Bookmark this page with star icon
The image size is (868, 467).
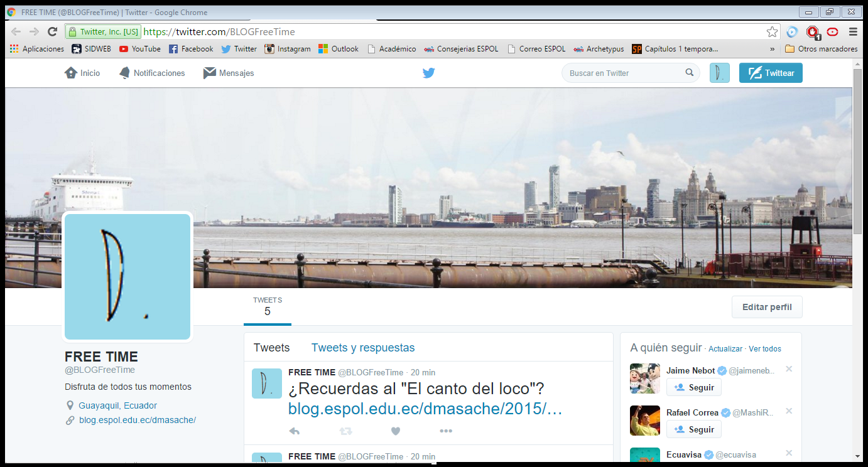click(772, 32)
